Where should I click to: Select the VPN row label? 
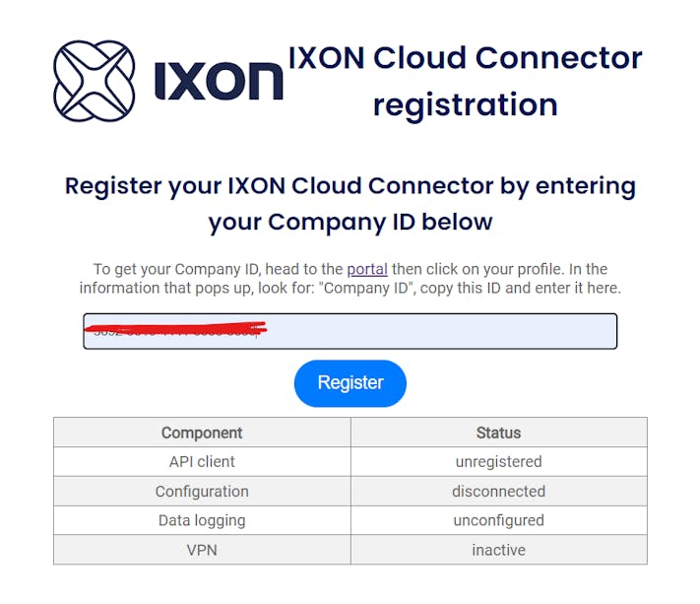[x=202, y=550]
